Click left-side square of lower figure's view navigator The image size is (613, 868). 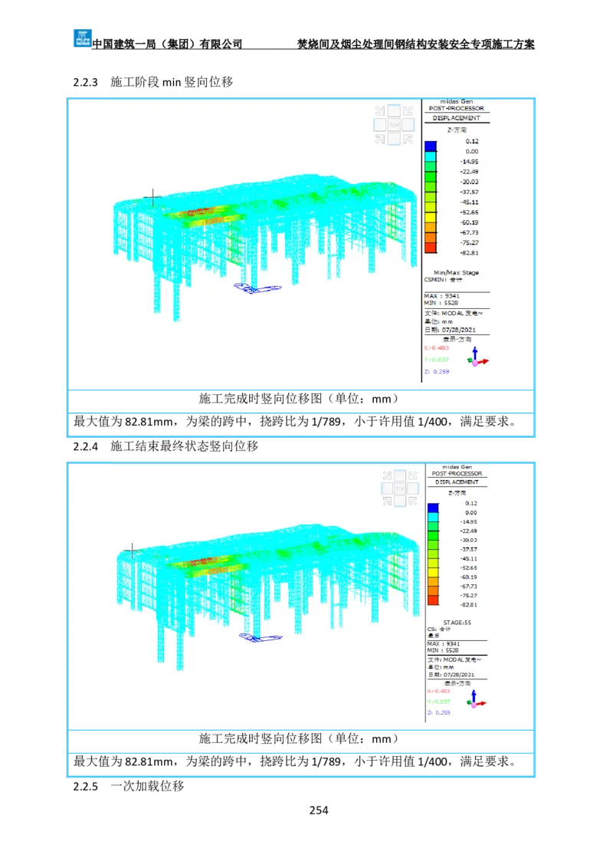pos(388,488)
